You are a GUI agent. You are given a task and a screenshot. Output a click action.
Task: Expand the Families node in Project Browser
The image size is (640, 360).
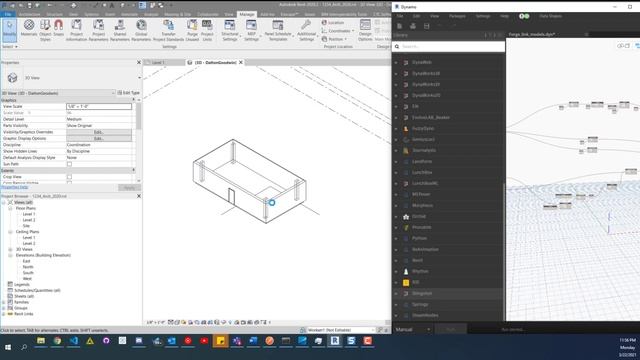click(4, 302)
